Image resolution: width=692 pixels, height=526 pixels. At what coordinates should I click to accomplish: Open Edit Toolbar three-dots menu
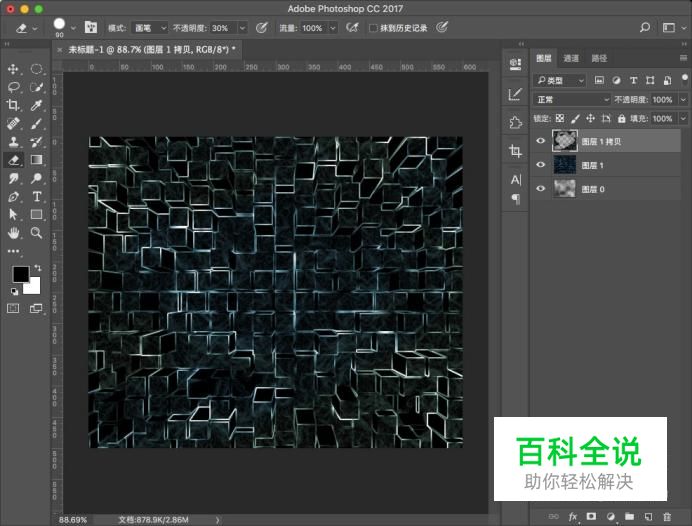[13, 251]
